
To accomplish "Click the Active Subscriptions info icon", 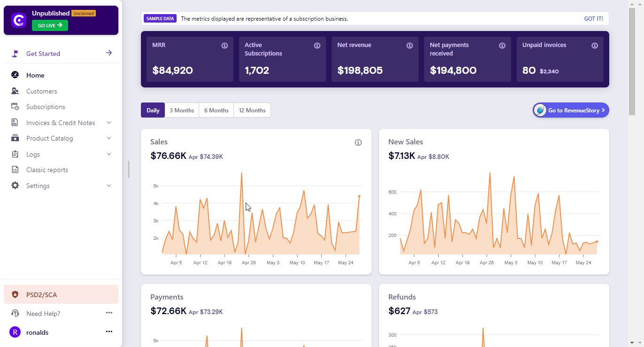I will point(317,46).
